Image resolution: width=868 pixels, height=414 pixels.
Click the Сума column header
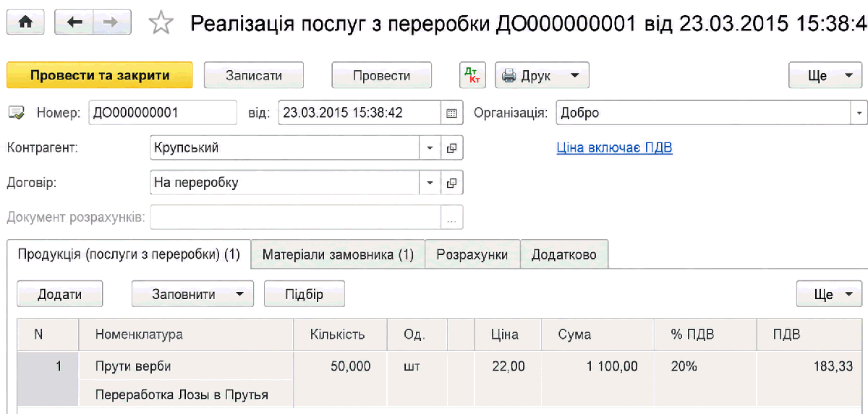596,335
